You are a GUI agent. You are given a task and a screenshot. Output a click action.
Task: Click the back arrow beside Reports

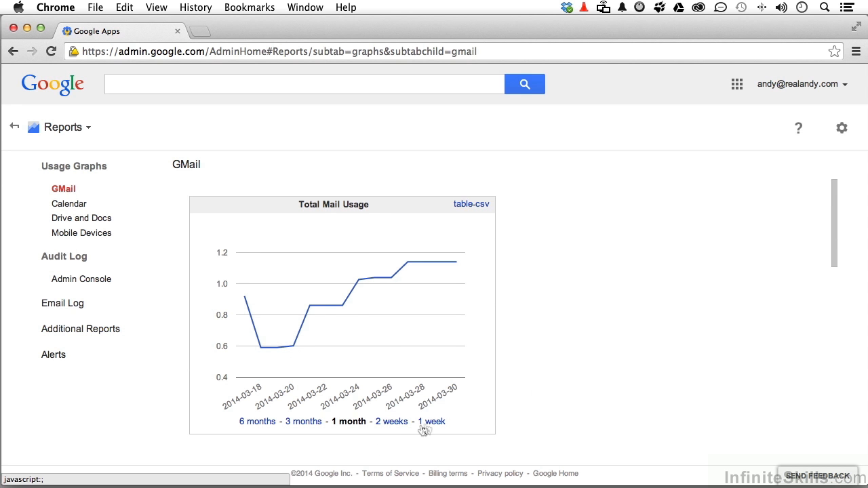14,127
